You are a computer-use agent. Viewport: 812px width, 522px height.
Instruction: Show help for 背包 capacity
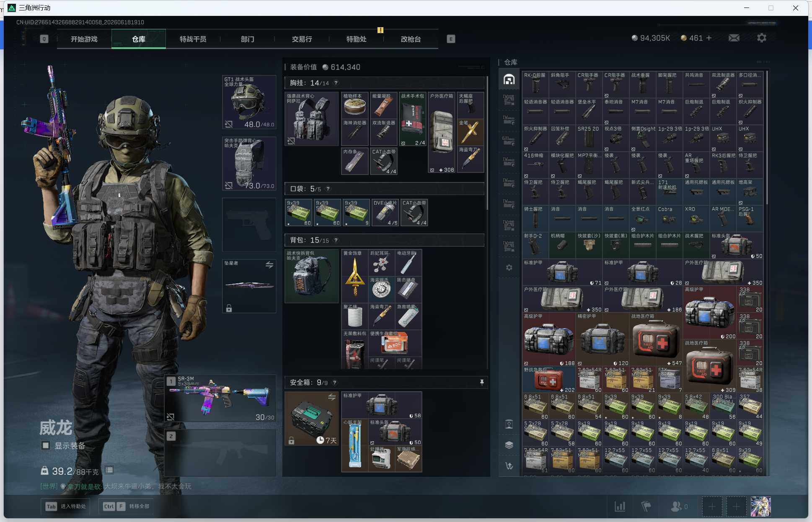[336, 240]
